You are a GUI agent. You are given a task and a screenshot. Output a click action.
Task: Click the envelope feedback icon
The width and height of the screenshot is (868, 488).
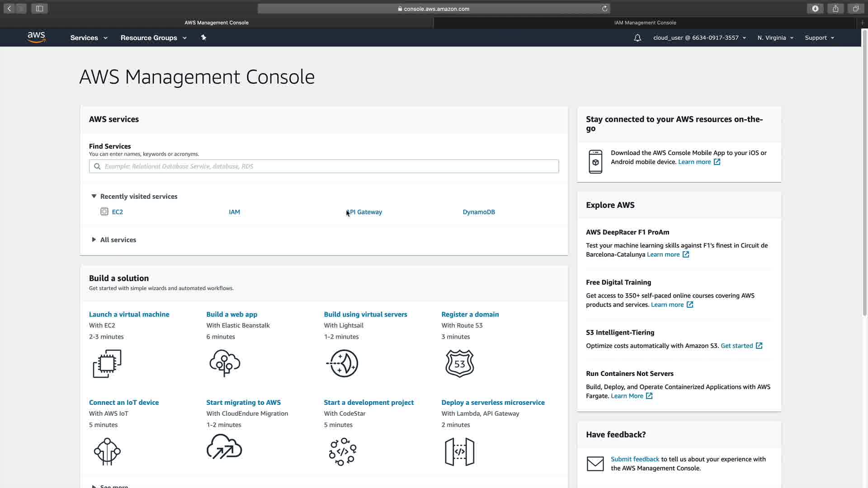pos(595,464)
